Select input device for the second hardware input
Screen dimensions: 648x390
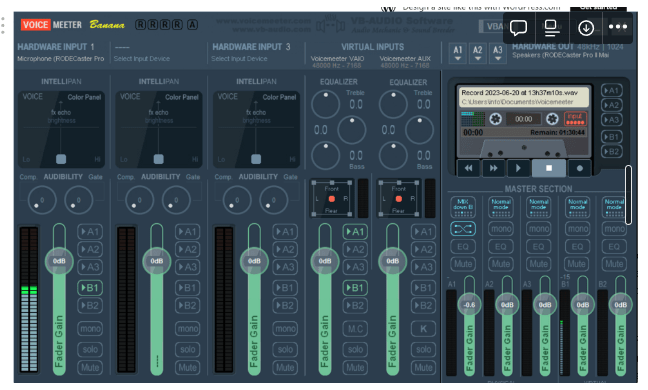pyautogui.click(x=142, y=59)
